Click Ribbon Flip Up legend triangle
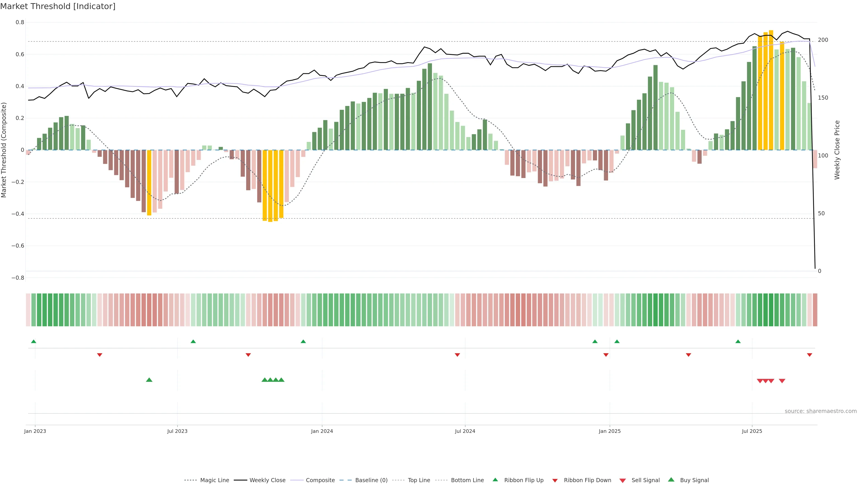 [x=495, y=480]
